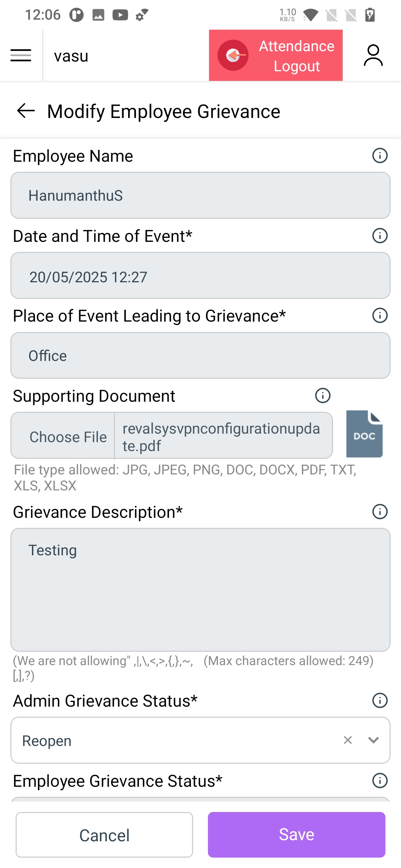Image resolution: width=401 pixels, height=868 pixels.
Task: Cancel the grievance modification
Action: point(104,835)
